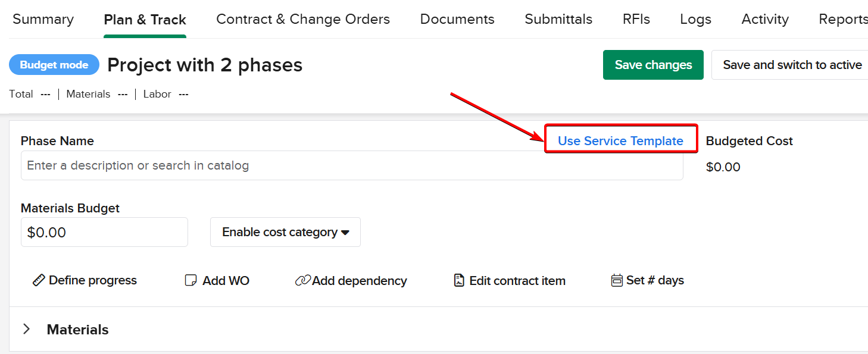This screenshot has height=354, width=868.
Task: View the Logs tab
Action: 695,19
